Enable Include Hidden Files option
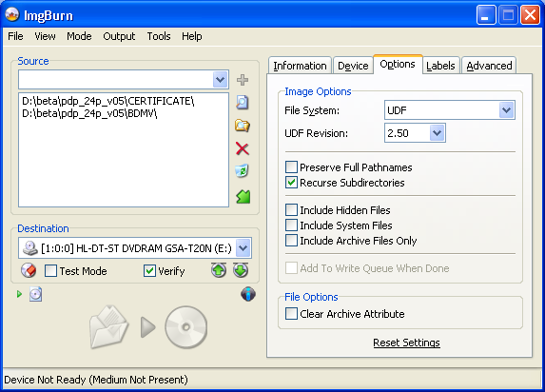545x392 pixels. (291, 210)
